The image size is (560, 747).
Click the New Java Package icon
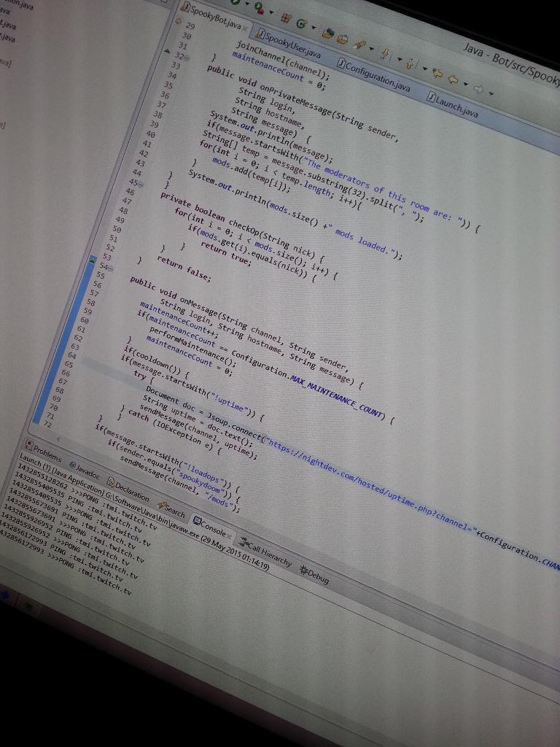(286, 18)
